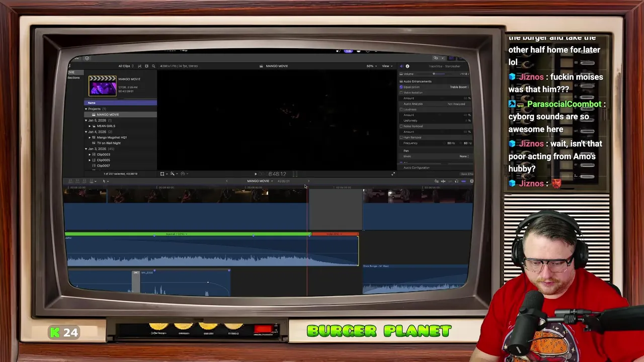The width and height of the screenshot is (644, 362).
Task: Enter viewer full screen with the arrows icon
Action: pyautogui.click(x=393, y=173)
